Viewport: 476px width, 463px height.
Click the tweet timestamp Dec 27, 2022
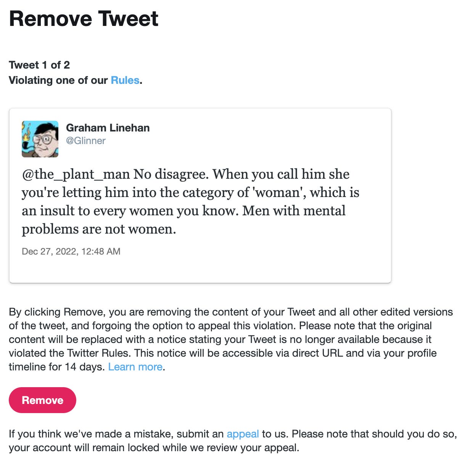tap(71, 252)
